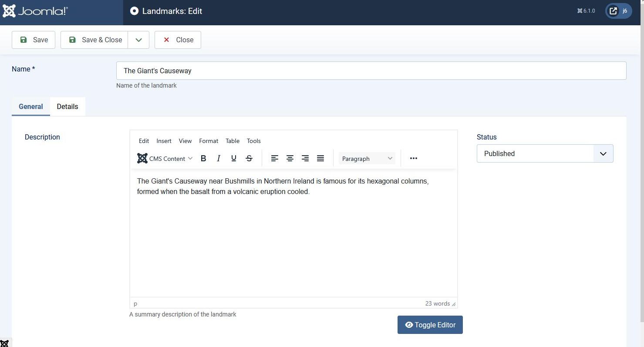Close the landmark editor
The image size is (644, 347).
[x=178, y=40]
